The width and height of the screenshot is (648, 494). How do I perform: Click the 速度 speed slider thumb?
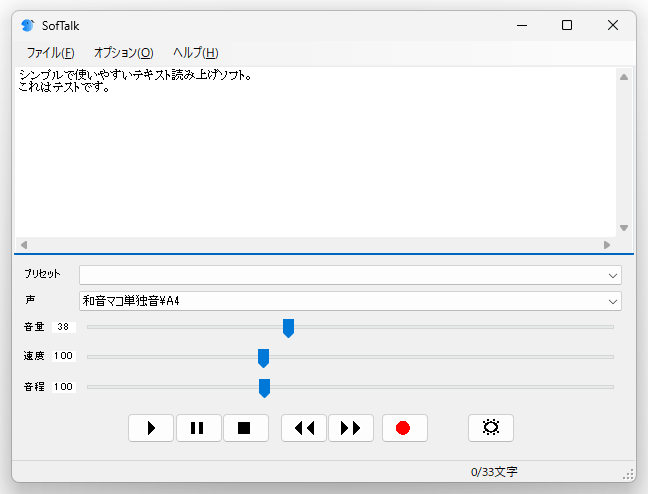click(263, 358)
